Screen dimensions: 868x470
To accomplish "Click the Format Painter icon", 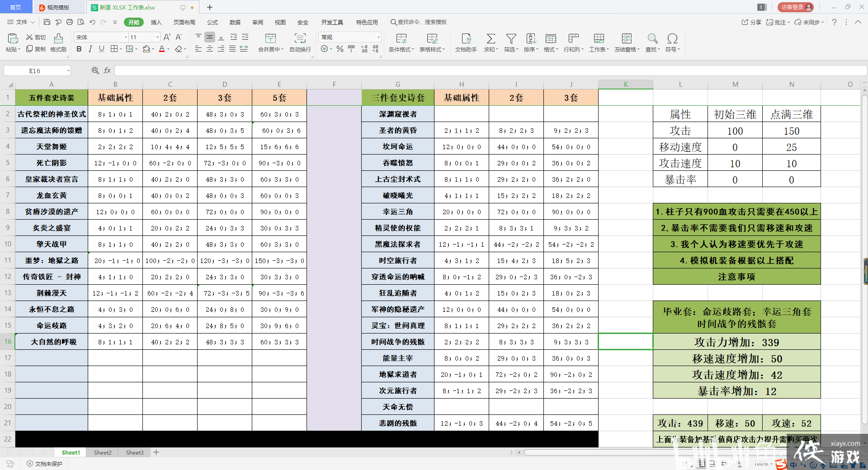I will 58,39.
